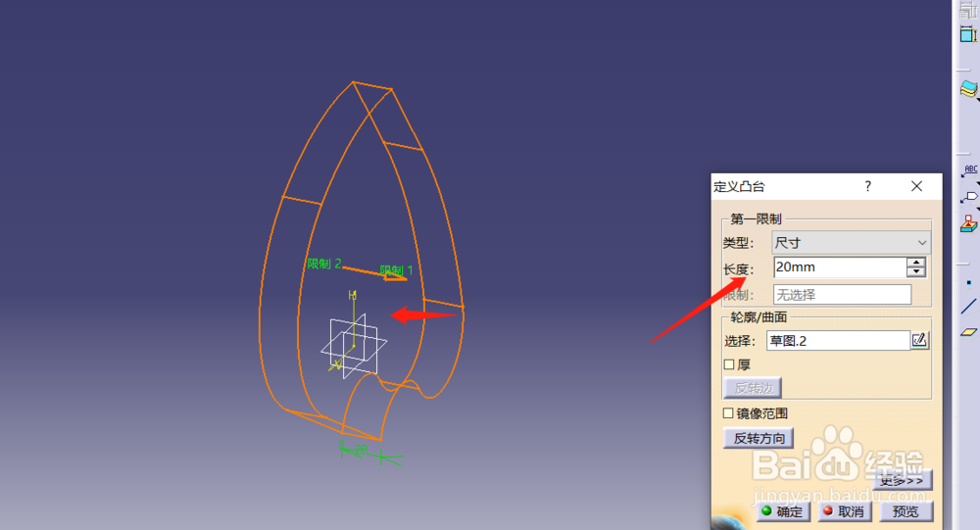
Task: Click the sketch edit icon beside 草图.2
Action: [919, 340]
